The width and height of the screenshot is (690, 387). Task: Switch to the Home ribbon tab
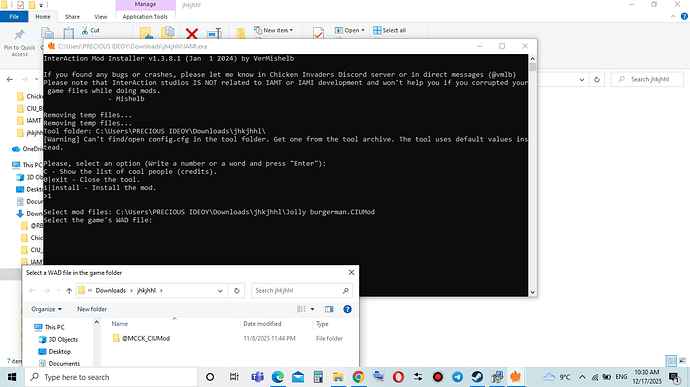point(43,17)
